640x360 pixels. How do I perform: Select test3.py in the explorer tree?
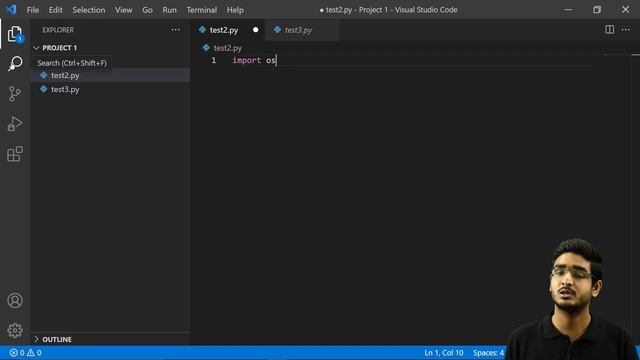pos(110,89)
